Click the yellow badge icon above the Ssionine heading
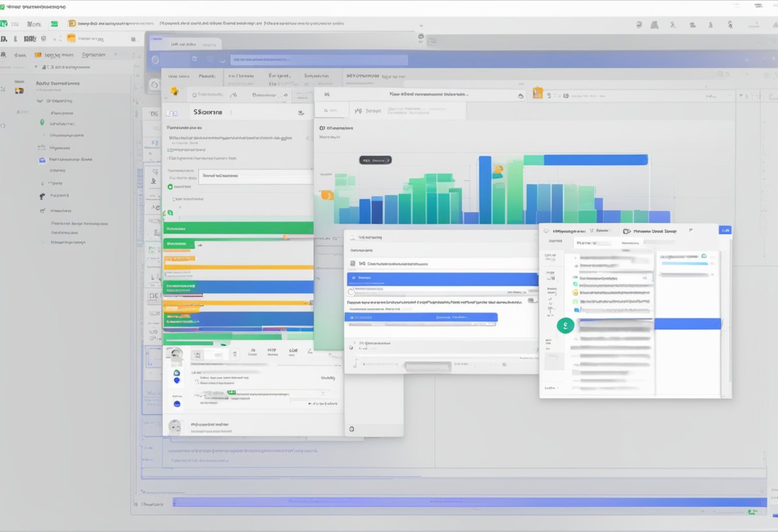778x532 pixels. coord(175,91)
